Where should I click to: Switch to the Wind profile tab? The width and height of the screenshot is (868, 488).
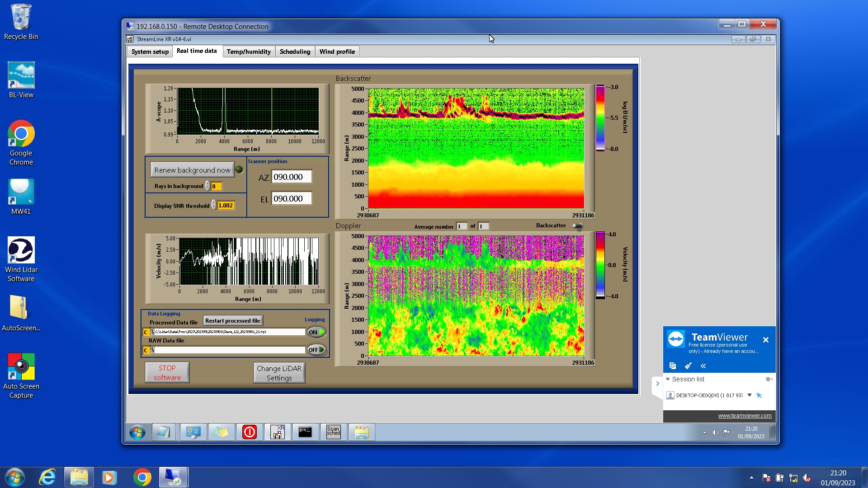click(337, 52)
